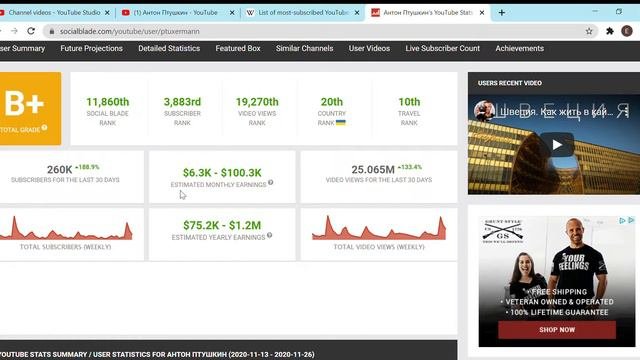Click the +188.9% subscriber change
This screenshot has height=360, width=640.
pos(87,167)
